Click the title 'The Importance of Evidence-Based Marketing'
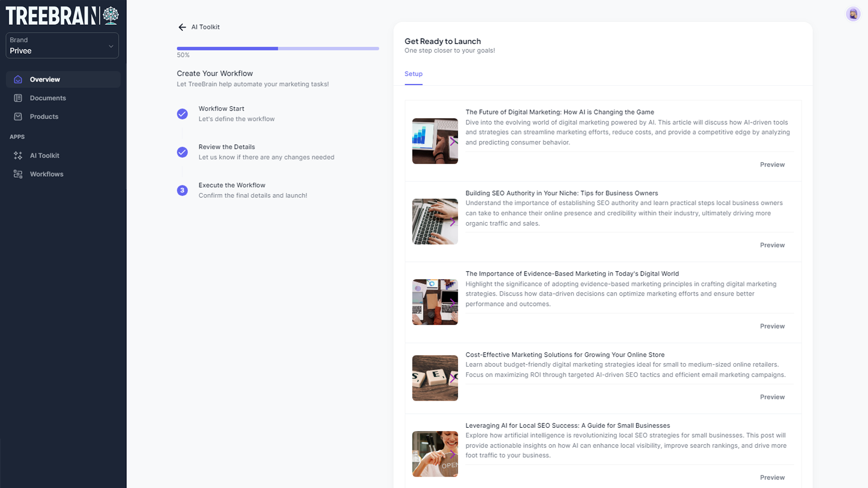 tap(572, 274)
